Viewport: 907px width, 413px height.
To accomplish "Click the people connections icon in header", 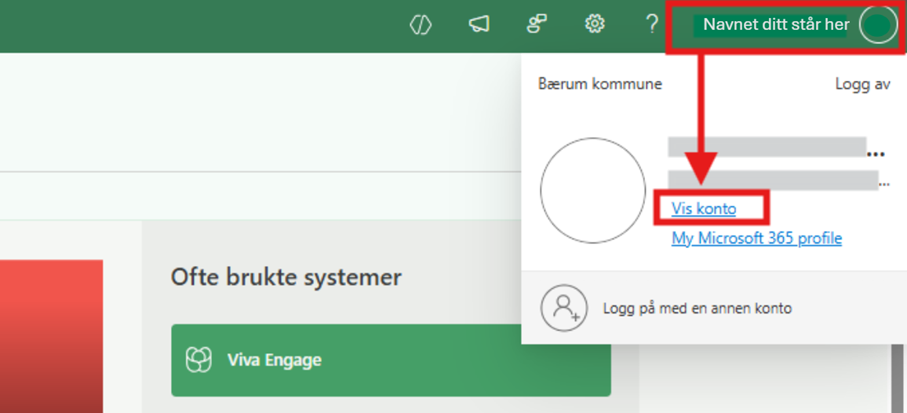I will (537, 24).
